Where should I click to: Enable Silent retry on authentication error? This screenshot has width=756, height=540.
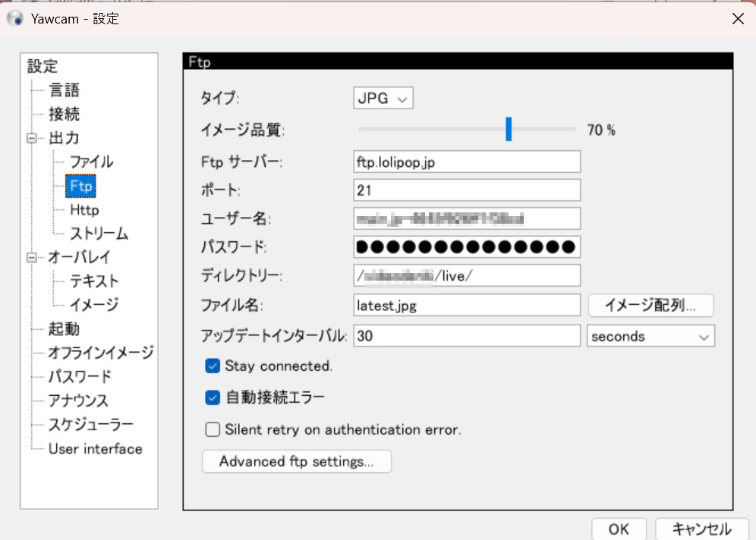point(213,430)
